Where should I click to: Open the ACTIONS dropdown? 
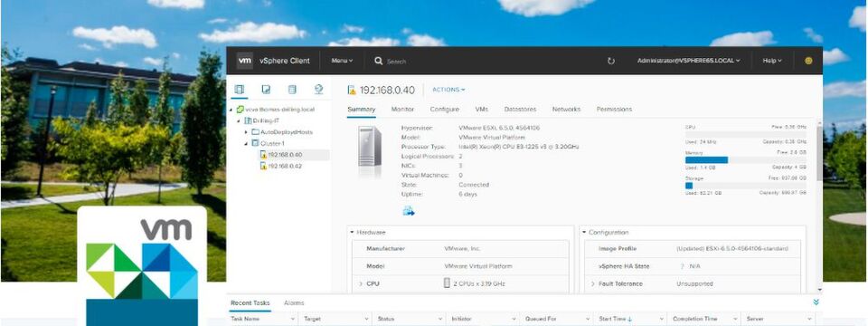448,90
